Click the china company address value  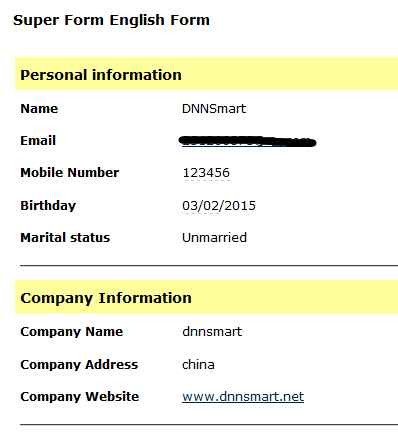coord(198,364)
